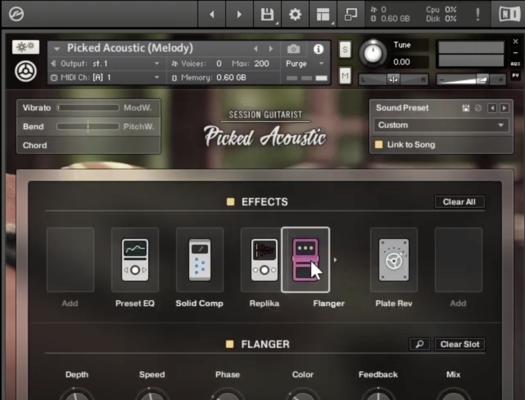Image resolution: width=525 pixels, height=400 pixels.
Task: Click the Flanger Depth knob
Action: [77, 394]
